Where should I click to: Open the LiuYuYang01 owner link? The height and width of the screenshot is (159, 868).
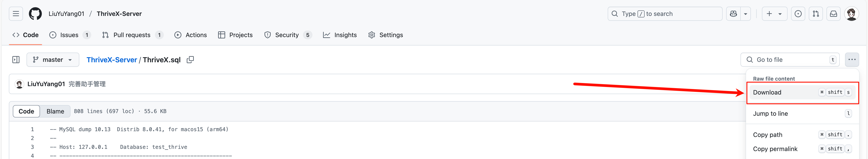tap(66, 14)
